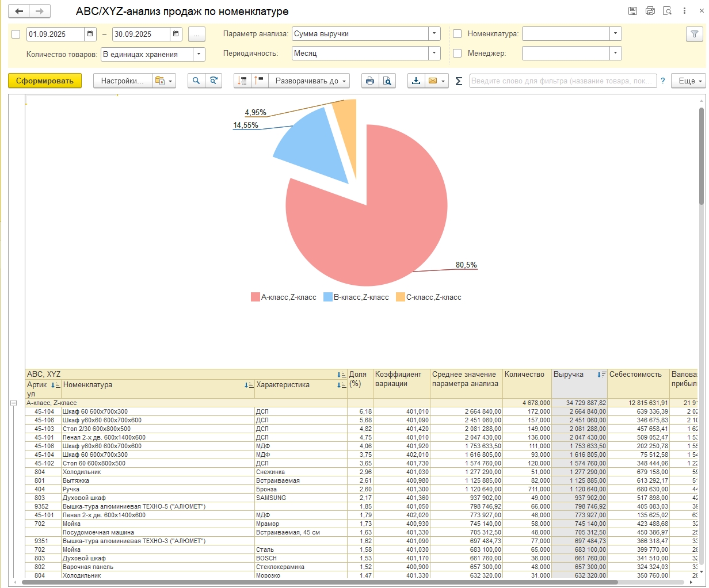The height and width of the screenshot is (588, 709).
Task: Select row Духовой шкаф SAMSUNG
Action: click(x=361, y=498)
